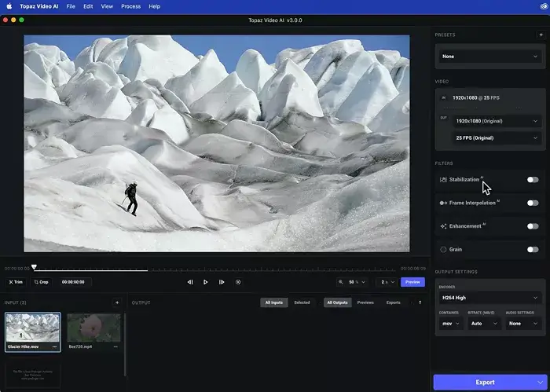Open the Presets dropdown showing None

click(x=489, y=57)
